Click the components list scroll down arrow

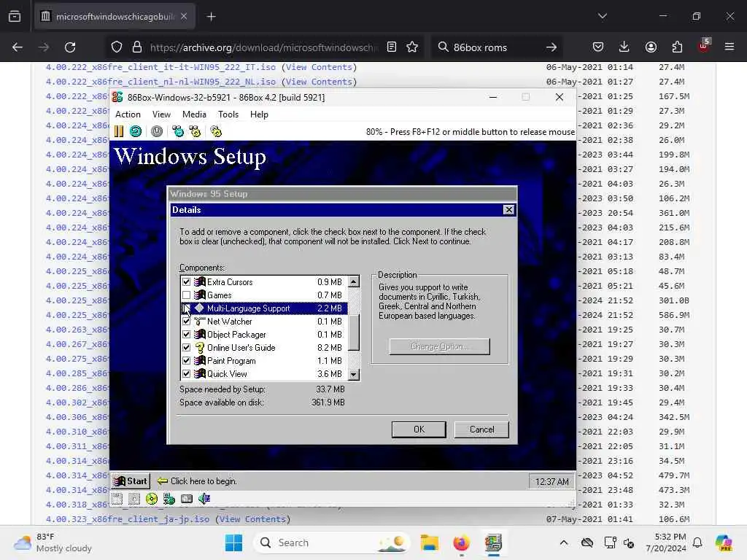coord(354,374)
